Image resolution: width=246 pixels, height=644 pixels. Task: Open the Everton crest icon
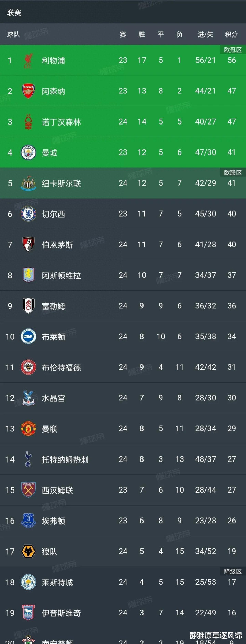click(28, 521)
